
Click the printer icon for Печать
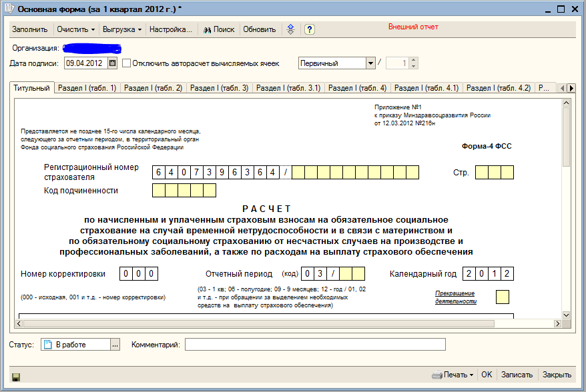(x=436, y=375)
